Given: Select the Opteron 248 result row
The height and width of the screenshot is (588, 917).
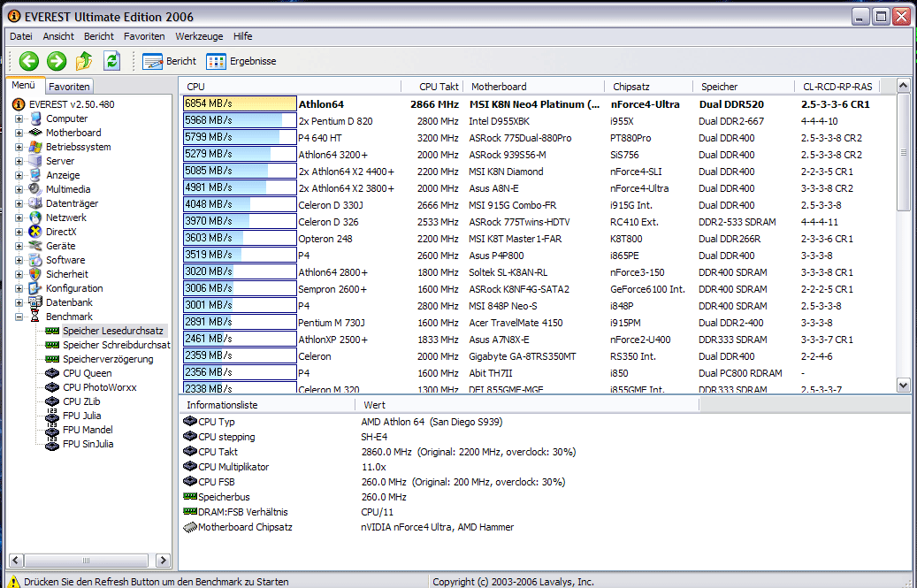Looking at the screenshot, I should click(538, 239).
